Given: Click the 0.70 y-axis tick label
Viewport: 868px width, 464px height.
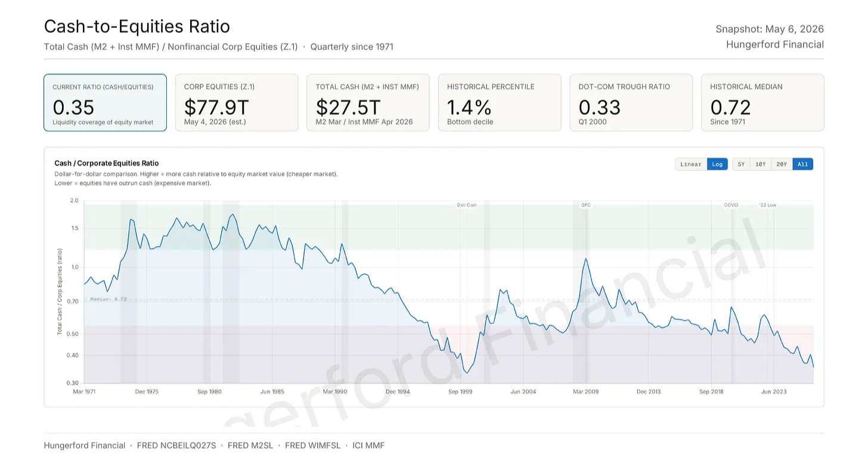Looking at the screenshot, I should [x=73, y=301].
